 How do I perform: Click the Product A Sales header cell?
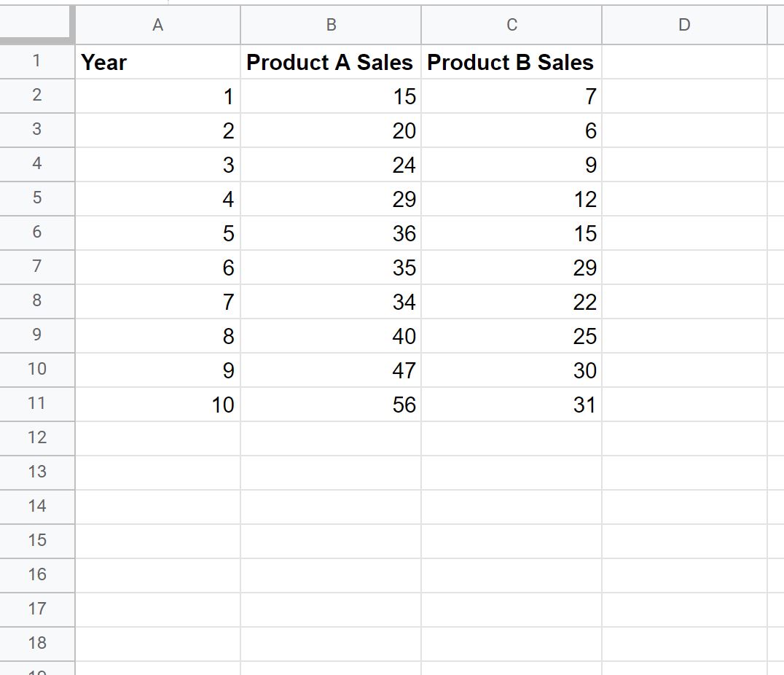click(x=330, y=62)
